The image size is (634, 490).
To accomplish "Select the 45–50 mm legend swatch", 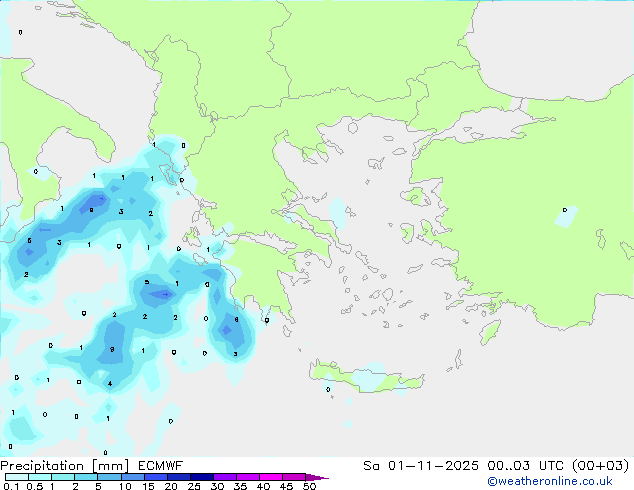I will pyautogui.click(x=294, y=477).
